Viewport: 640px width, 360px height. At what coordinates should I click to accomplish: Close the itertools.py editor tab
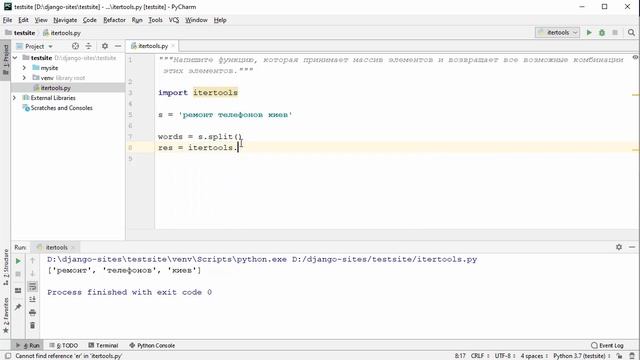click(x=173, y=46)
